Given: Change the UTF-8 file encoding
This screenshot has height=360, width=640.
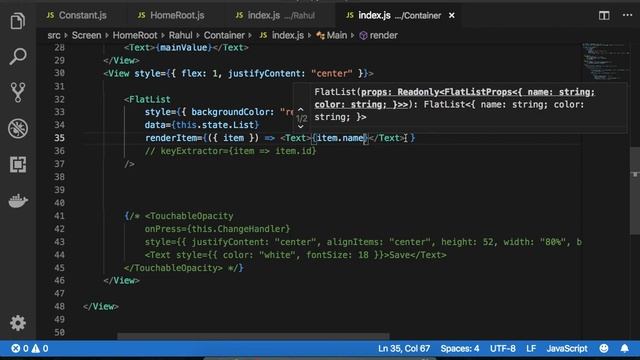Looking at the screenshot, I should 502,349.
